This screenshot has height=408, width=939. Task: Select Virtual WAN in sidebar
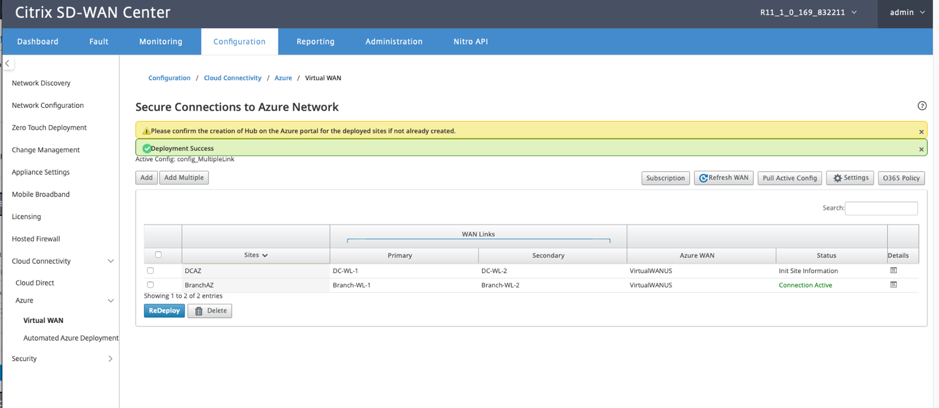[x=43, y=321]
